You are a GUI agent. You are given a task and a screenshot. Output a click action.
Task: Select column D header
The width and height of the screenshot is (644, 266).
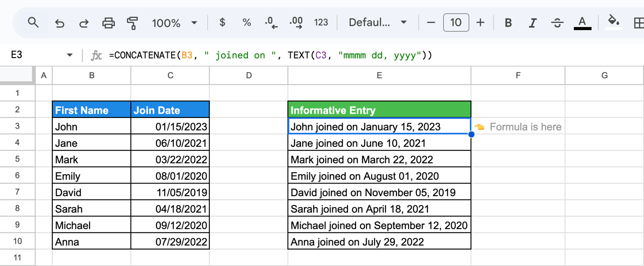[x=249, y=75]
